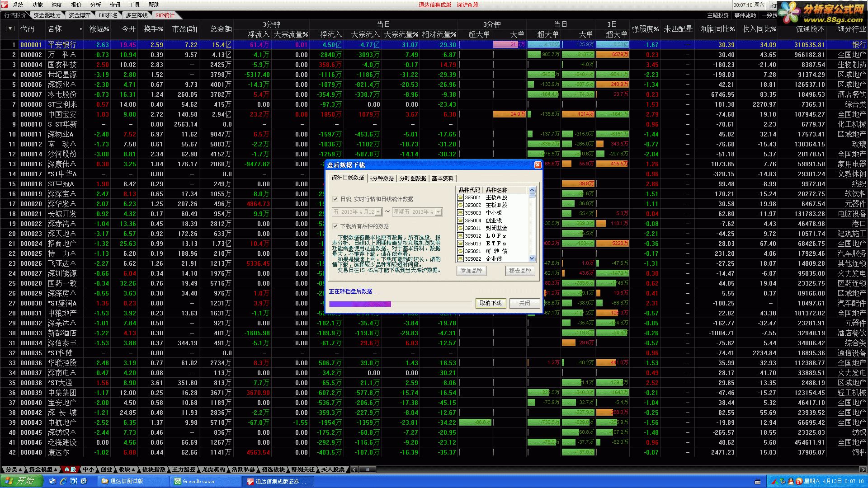
Task: Launch Internet Explorer from quick launch
Action: tap(63, 481)
